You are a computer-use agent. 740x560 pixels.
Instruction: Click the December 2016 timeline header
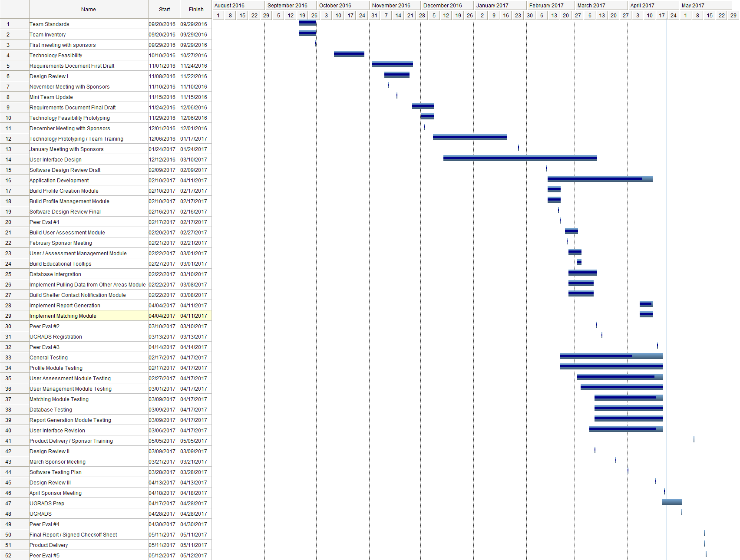[x=447, y=5]
